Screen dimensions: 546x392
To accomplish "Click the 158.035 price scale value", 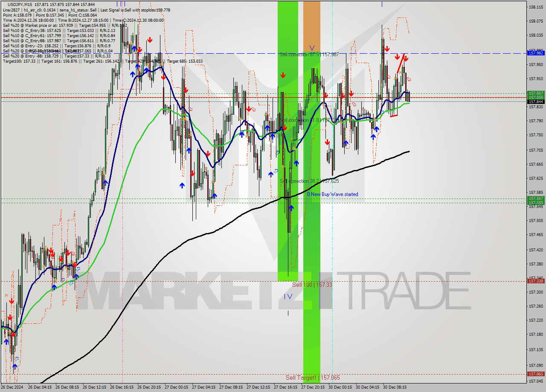I will pyautogui.click(x=536, y=35).
